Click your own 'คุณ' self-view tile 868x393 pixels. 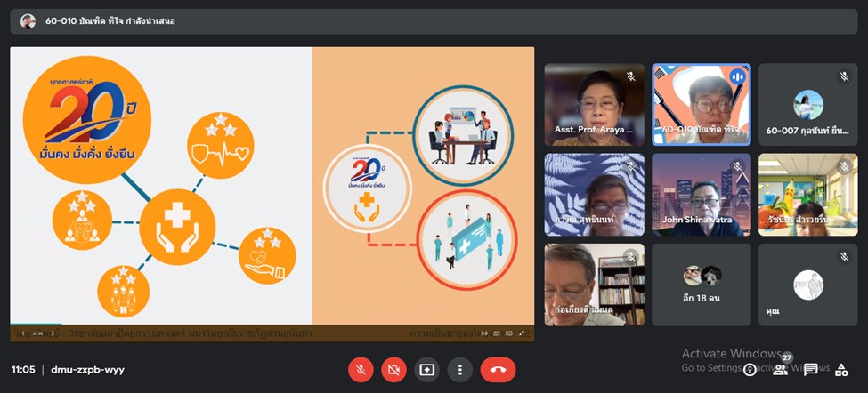tap(807, 284)
